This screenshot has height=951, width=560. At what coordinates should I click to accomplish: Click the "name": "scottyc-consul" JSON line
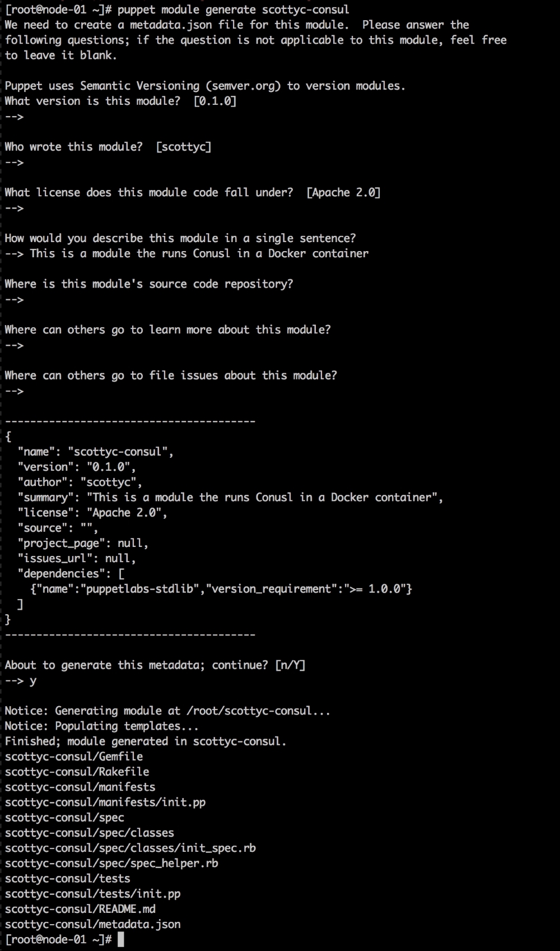point(95,452)
